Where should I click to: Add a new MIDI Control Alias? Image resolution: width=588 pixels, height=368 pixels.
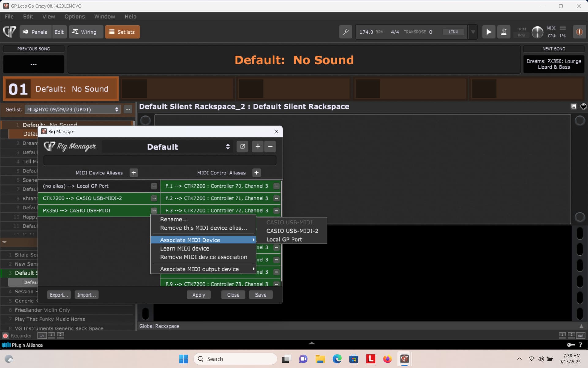pyautogui.click(x=257, y=173)
